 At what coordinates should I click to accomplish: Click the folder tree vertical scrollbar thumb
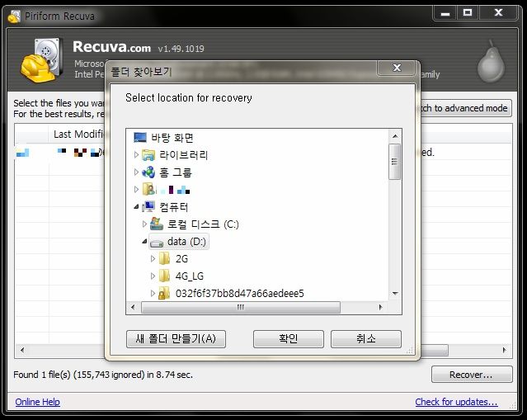click(x=395, y=162)
